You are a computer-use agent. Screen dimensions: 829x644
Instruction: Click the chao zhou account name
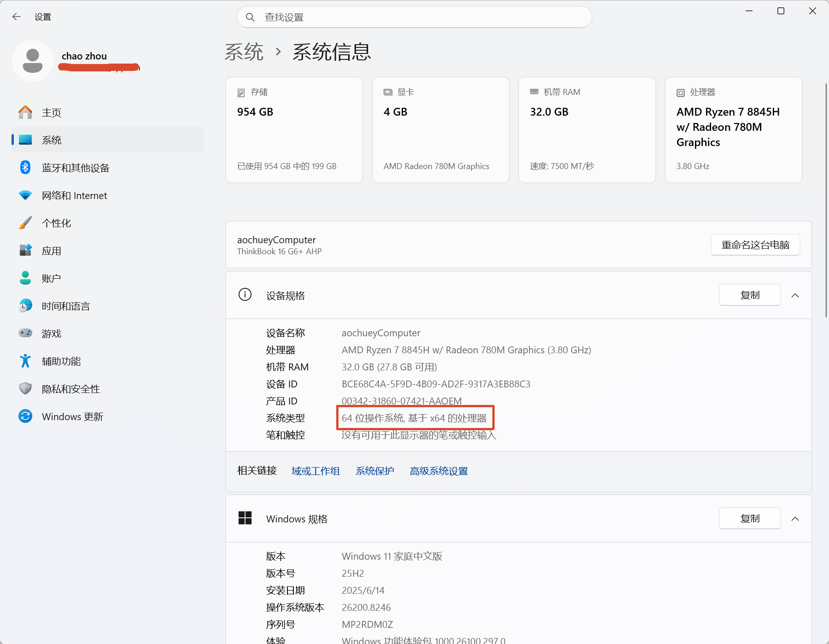click(x=84, y=56)
